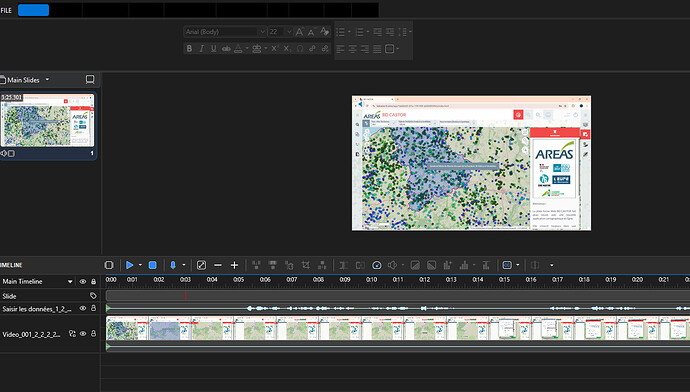Toggle Underline text formatting
The image size is (690, 392).
coord(213,48)
